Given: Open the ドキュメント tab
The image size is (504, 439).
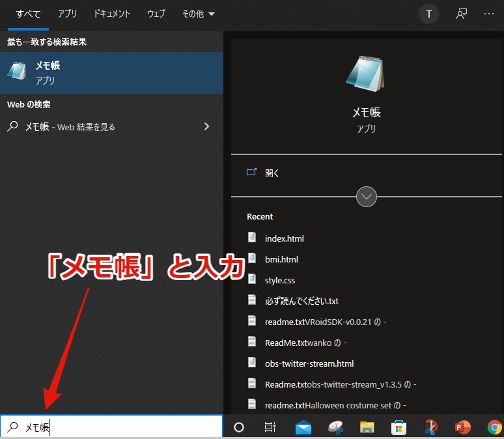Looking at the screenshot, I should point(112,14).
